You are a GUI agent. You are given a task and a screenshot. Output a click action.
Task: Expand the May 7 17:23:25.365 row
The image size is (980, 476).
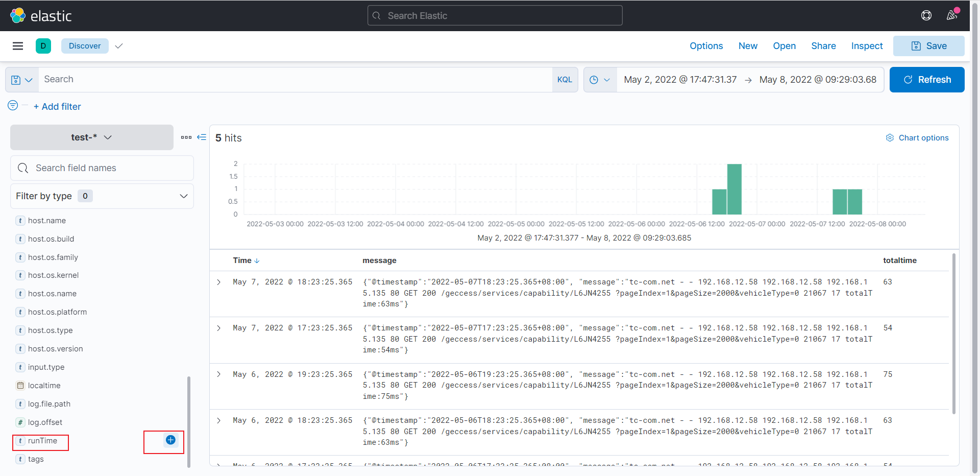219,328
